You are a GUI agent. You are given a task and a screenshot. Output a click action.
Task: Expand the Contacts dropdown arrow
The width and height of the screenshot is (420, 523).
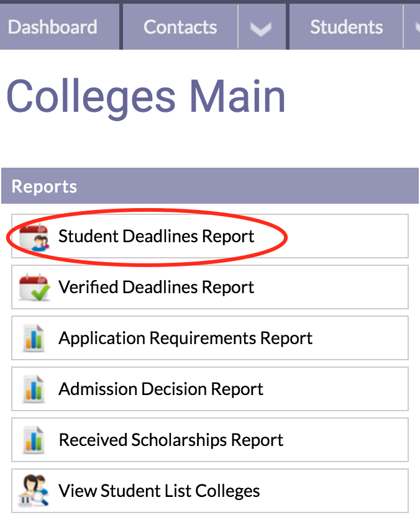click(261, 28)
